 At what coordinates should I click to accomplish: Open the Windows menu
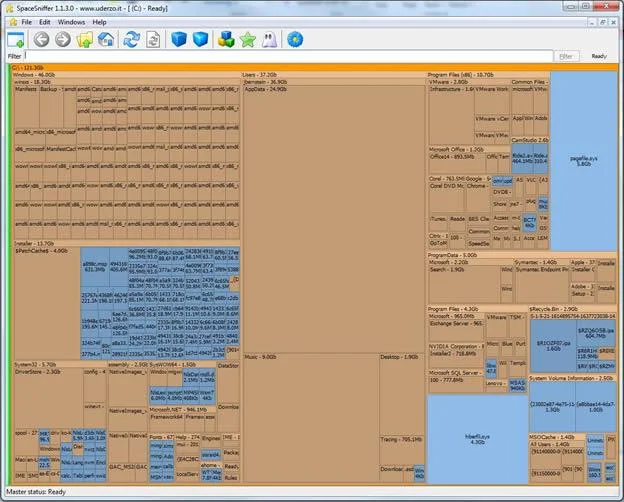pos(71,22)
